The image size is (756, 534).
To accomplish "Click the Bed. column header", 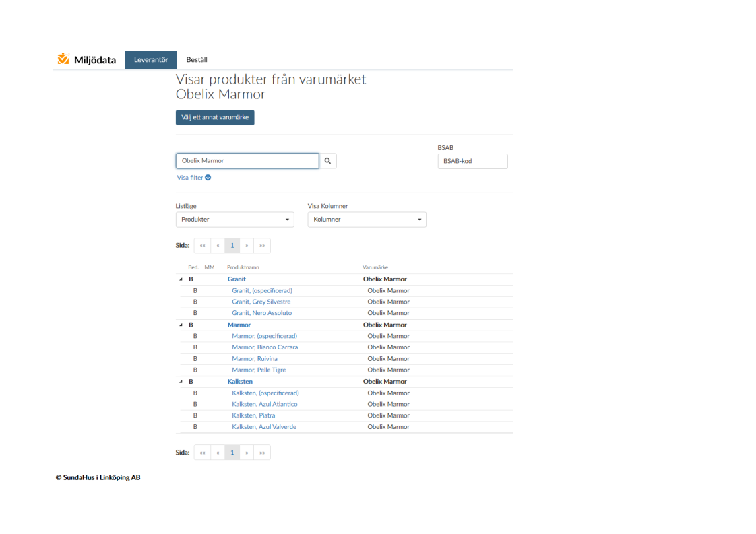I will point(193,267).
